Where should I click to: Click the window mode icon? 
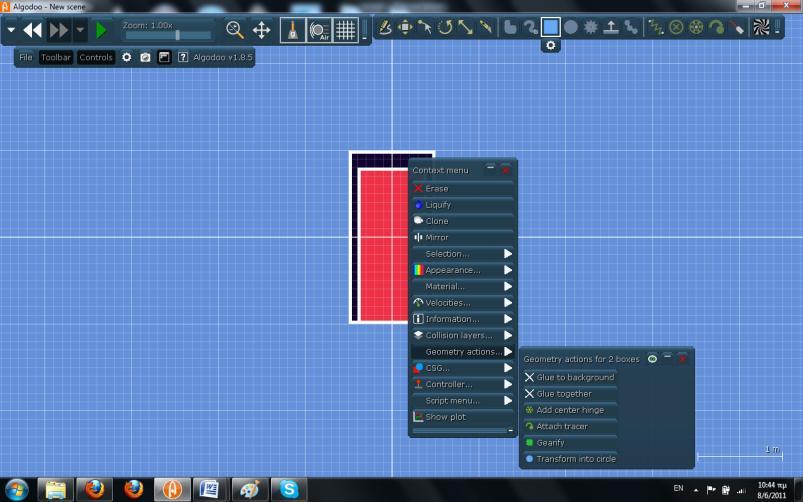coord(164,57)
